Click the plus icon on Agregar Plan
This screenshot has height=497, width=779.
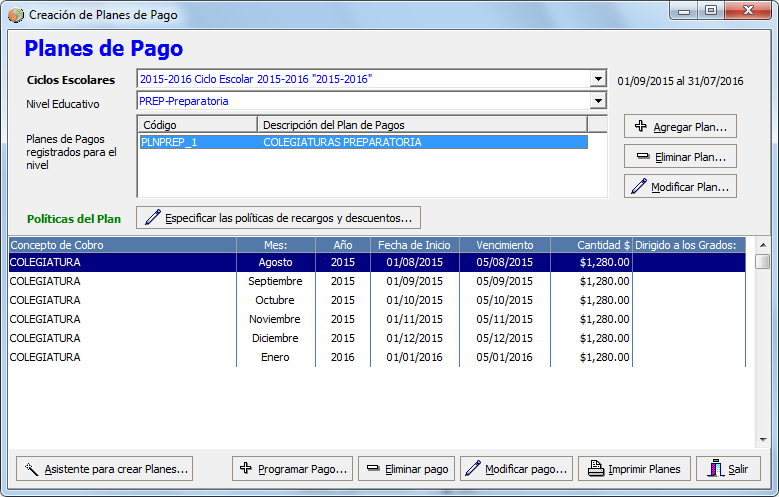[641, 127]
